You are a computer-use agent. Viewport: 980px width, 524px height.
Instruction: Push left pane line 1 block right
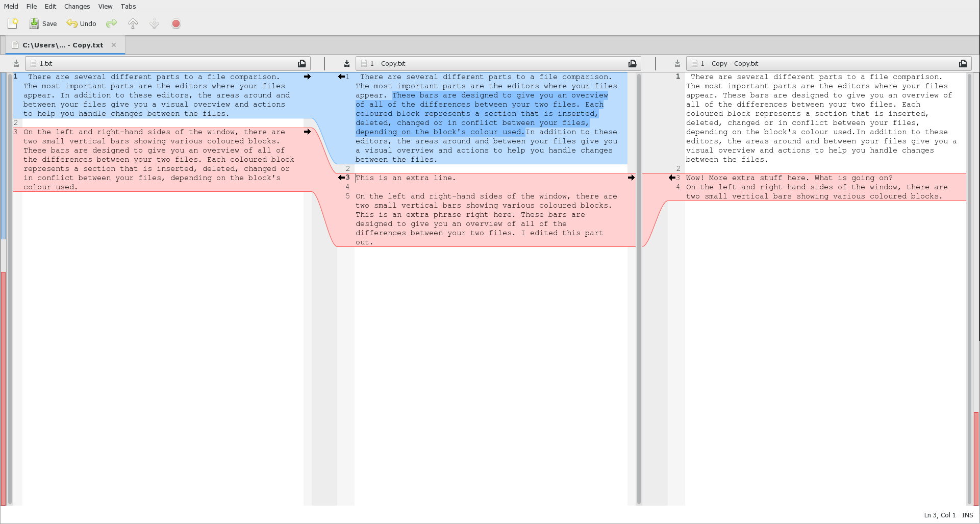coord(307,77)
